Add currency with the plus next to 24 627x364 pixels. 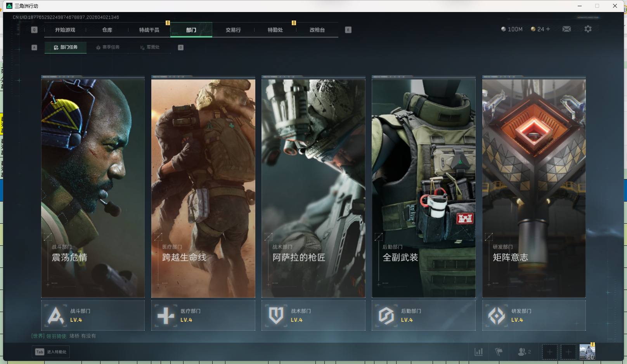548,29
